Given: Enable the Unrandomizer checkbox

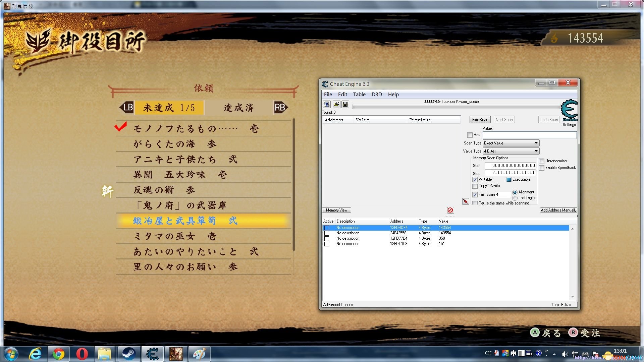Looking at the screenshot, I should [x=542, y=161].
